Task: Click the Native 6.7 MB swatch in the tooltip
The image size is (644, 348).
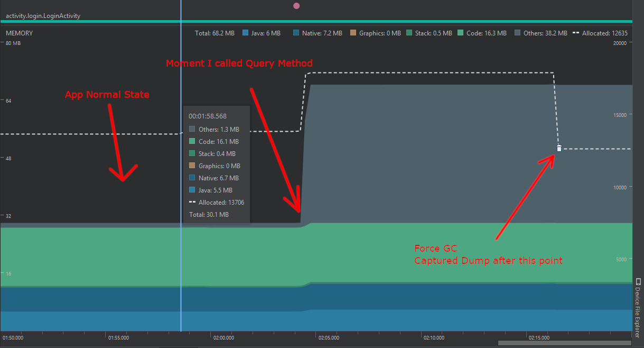Action: pyautogui.click(x=193, y=178)
